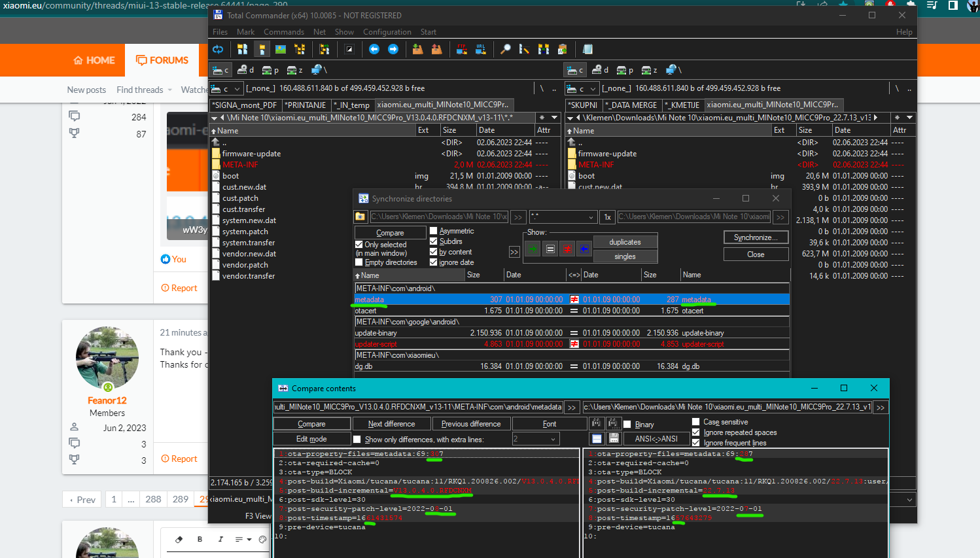Click the Synchronize... button
The width and height of the screenshot is (980, 558).
click(756, 237)
